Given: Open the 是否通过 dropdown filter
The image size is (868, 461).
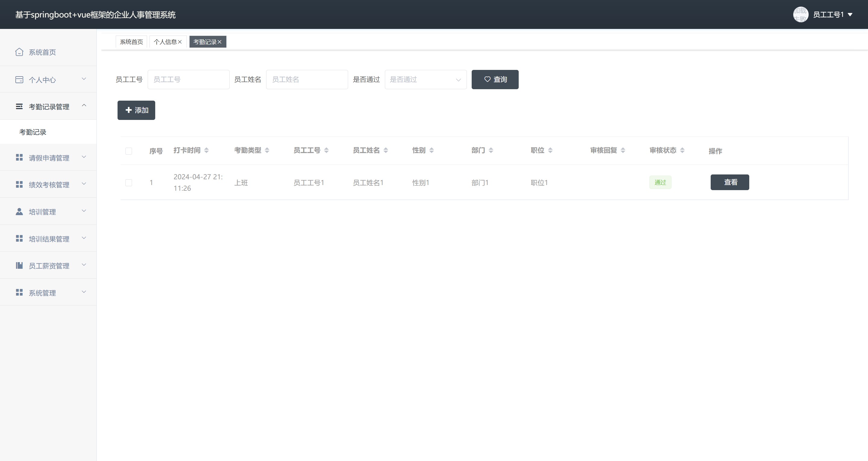Looking at the screenshot, I should (425, 80).
